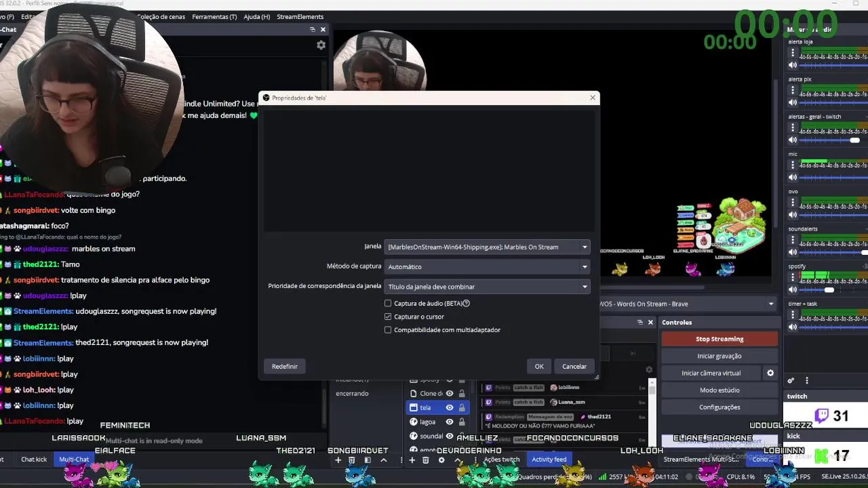Screen dimensions: 868x488
Task: Toggle 'Modo estúdio' button
Action: point(719,390)
